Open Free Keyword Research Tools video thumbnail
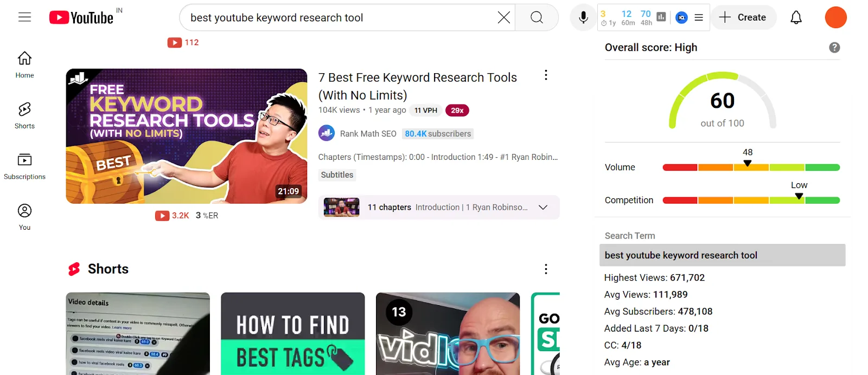868x375 pixels. 187,136
